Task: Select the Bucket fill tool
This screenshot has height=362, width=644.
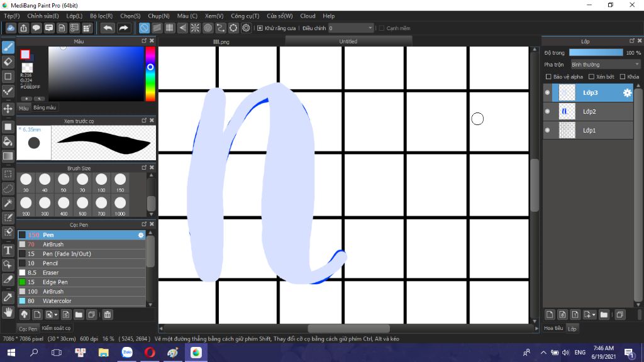Action: coord(8,141)
